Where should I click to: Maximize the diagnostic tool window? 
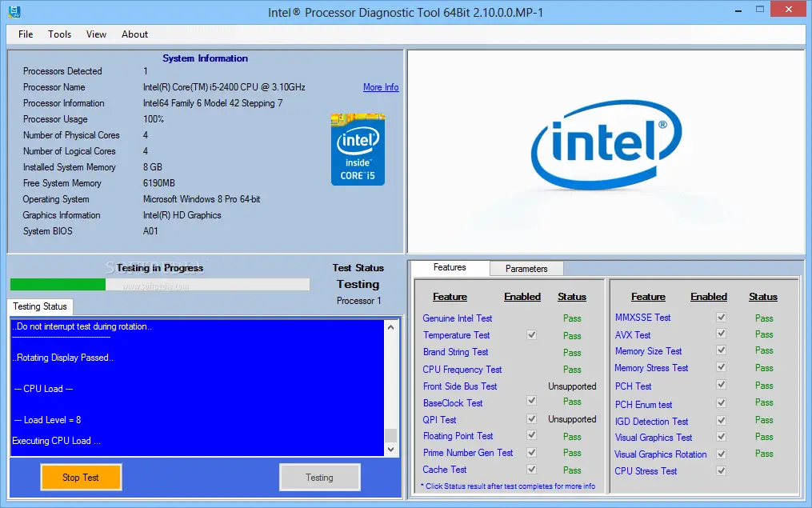tap(760, 10)
